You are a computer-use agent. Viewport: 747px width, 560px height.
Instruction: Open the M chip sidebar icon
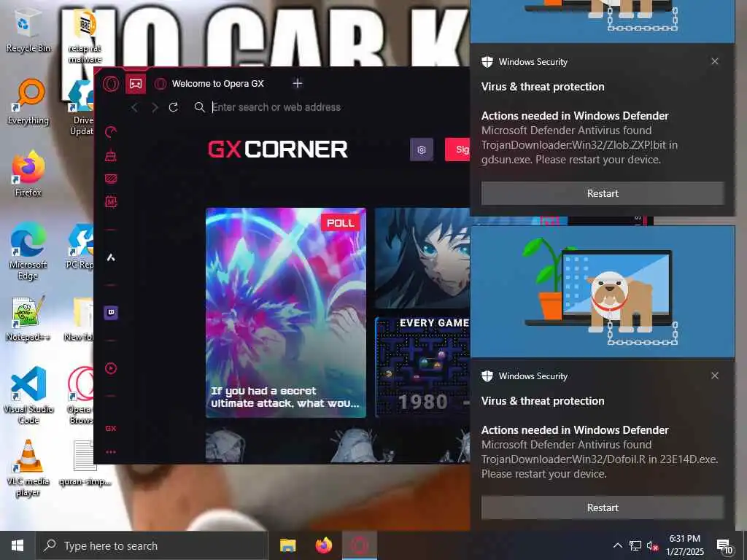[x=111, y=202]
